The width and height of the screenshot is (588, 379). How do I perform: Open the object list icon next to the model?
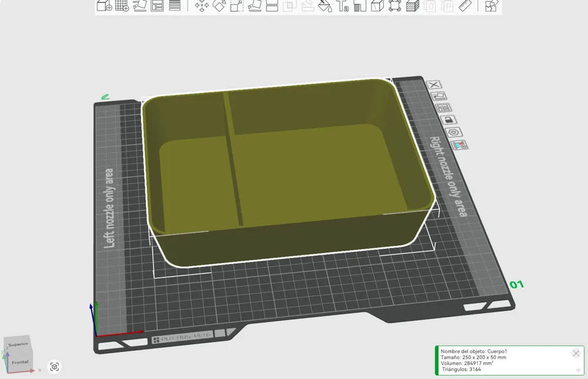coord(444,108)
